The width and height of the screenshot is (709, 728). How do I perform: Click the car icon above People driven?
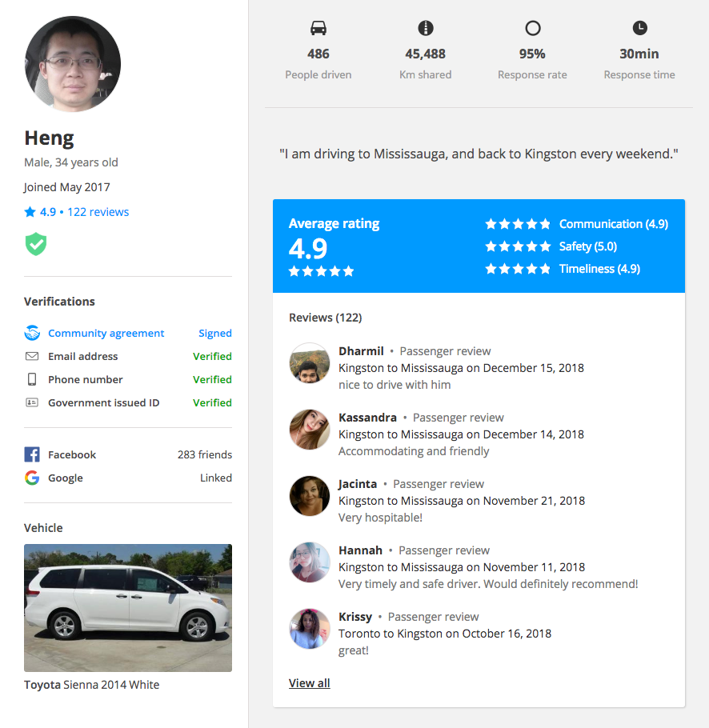(x=318, y=27)
